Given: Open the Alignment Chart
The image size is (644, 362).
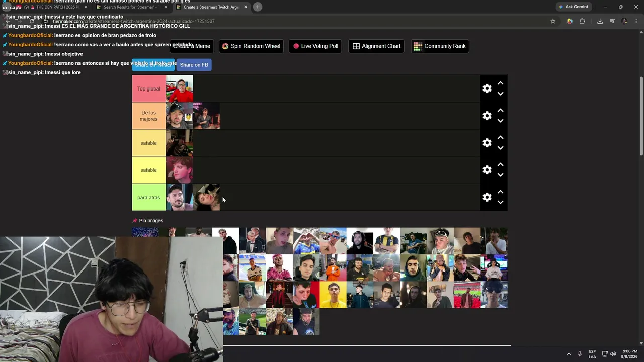Looking at the screenshot, I should pos(376,46).
